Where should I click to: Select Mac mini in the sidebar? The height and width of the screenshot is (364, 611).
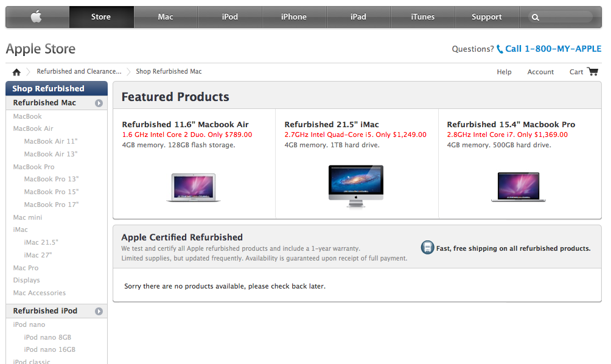(x=27, y=217)
